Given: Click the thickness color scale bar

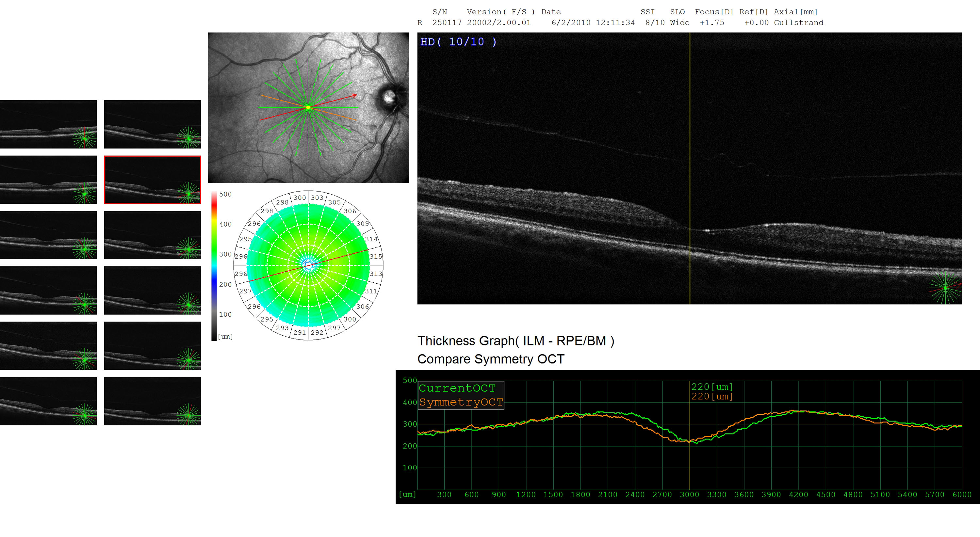Looking at the screenshot, I should tap(214, 266).
